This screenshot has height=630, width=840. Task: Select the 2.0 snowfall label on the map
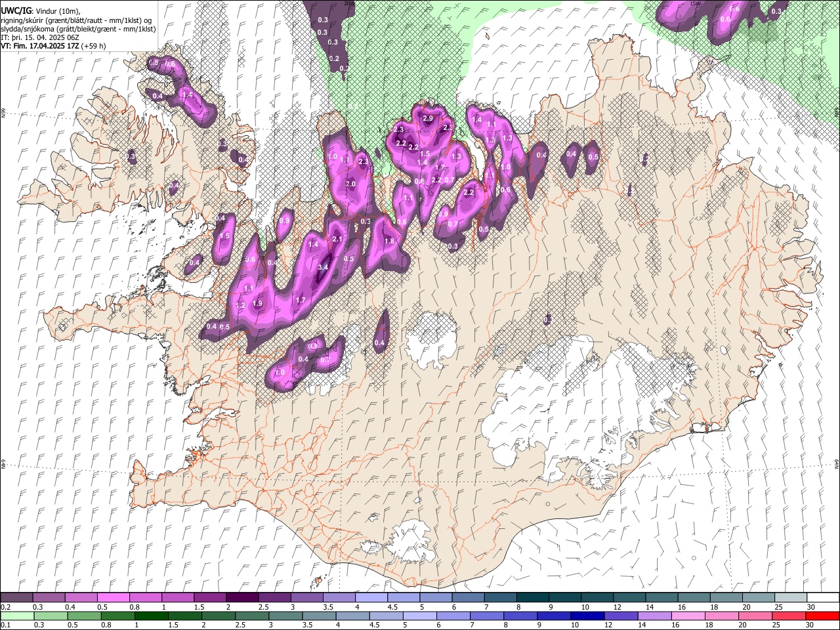click(350, 184)
